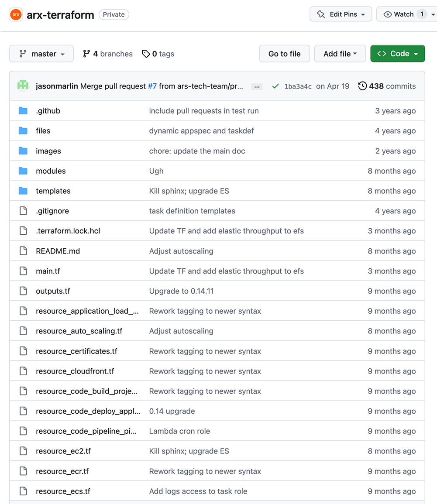Click the jasonmarlin user avatar
Screen dimensions: 437x504
pos(23,86)
